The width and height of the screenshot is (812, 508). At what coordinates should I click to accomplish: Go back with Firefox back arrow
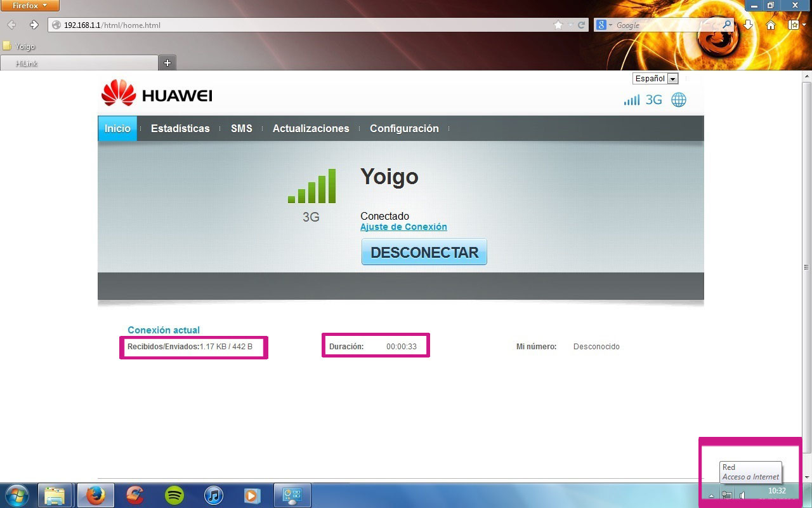tap(11, 25)
